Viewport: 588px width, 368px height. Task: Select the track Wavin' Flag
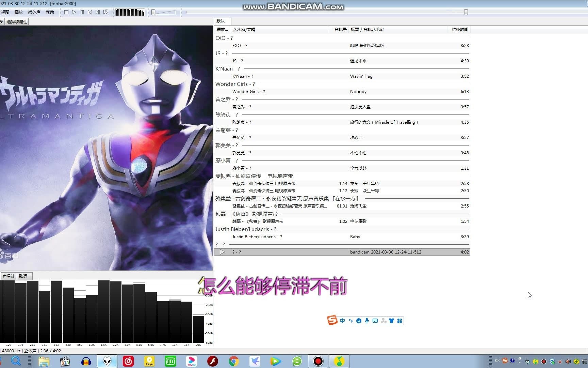pyautogui.click(x=342, y=76)
